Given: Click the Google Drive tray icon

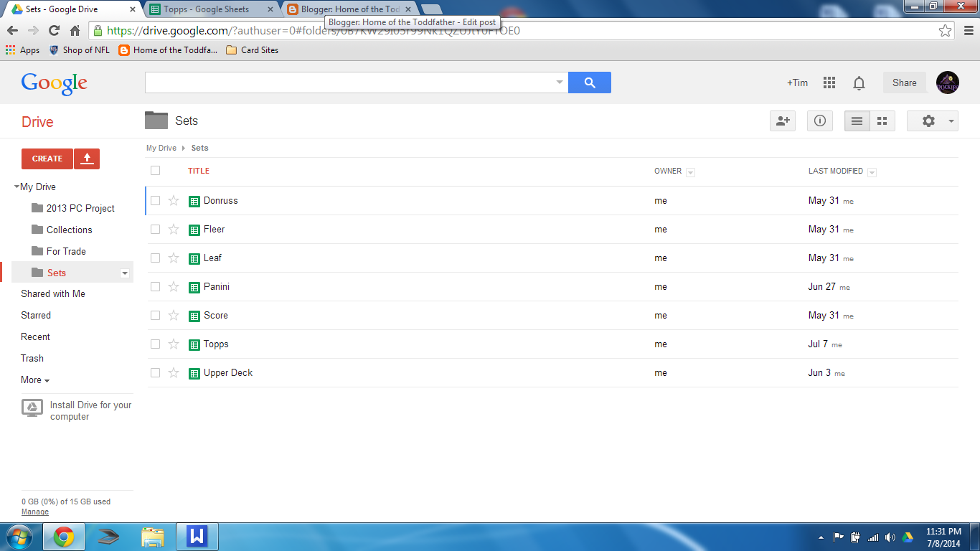Looking at the screenshot, I should pos(907,537).
